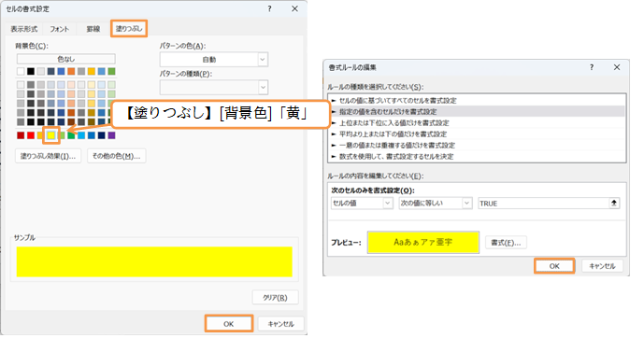Open the セルの値 dropdown
The height and width of the screenshot is (338, 644).
(x=362, y=203)
